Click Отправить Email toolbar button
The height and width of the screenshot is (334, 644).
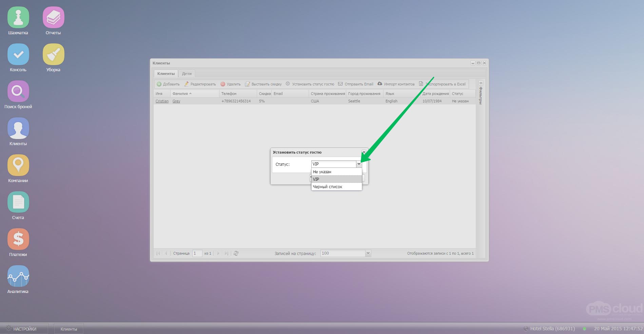coord(356,84)
